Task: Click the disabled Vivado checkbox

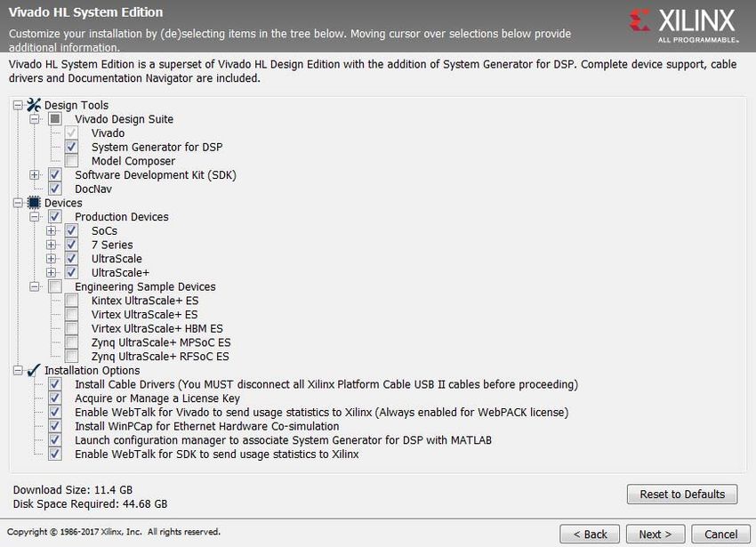Action: [72, 133]
